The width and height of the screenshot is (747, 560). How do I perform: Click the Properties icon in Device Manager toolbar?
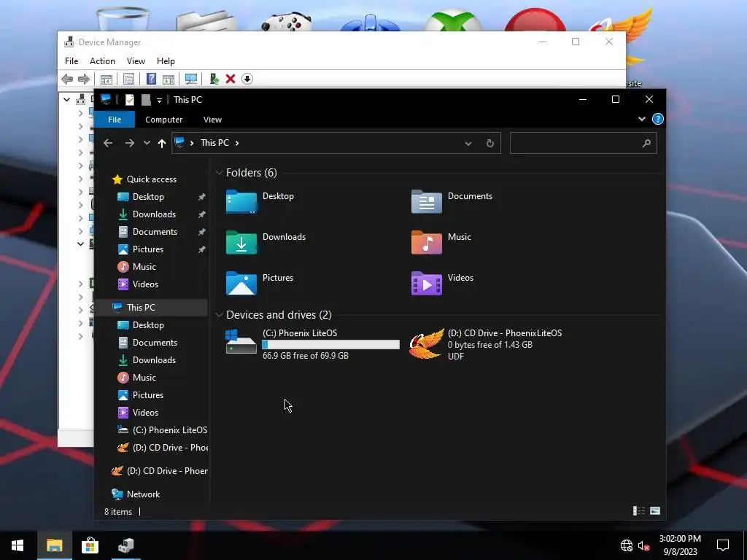[128, 79]
